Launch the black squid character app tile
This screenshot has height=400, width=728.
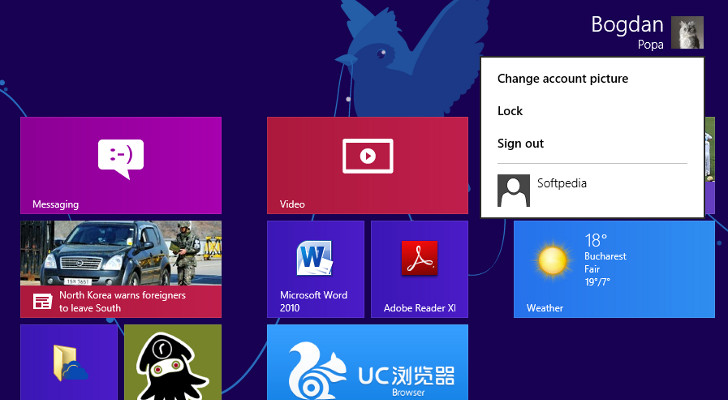(172, 362)
